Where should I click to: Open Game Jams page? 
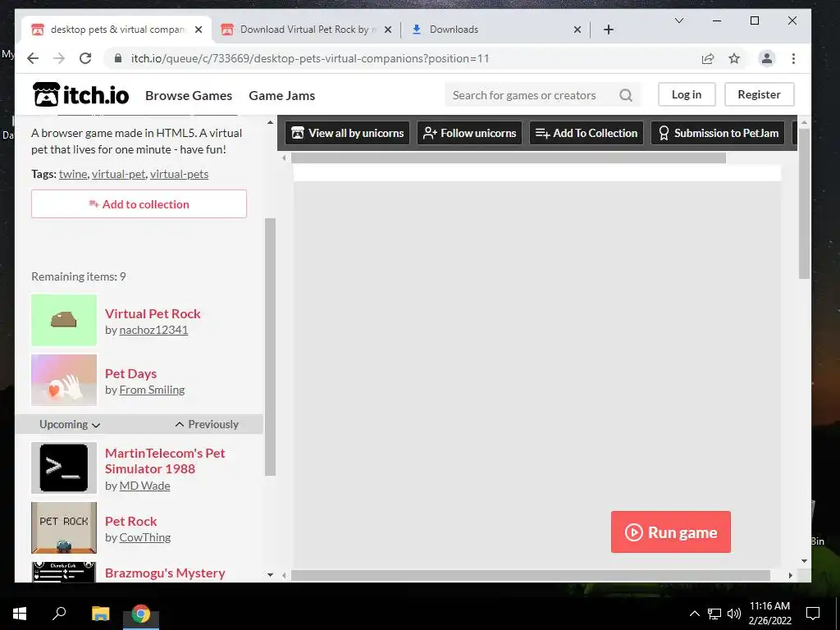point(282,95)
